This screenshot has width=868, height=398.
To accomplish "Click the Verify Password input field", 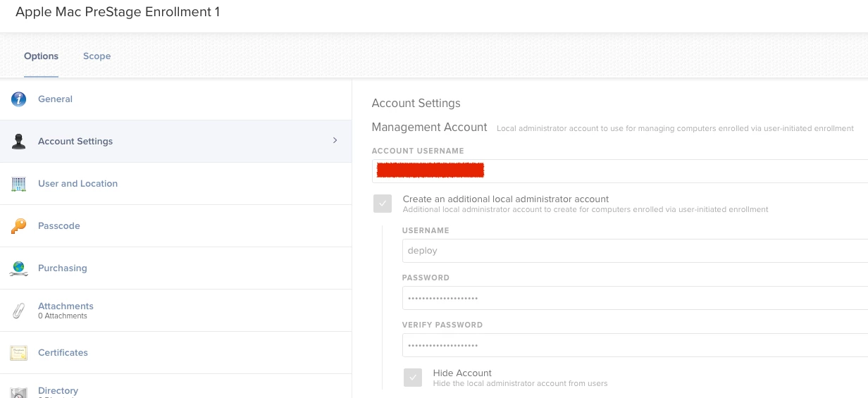I will [635, 345].
